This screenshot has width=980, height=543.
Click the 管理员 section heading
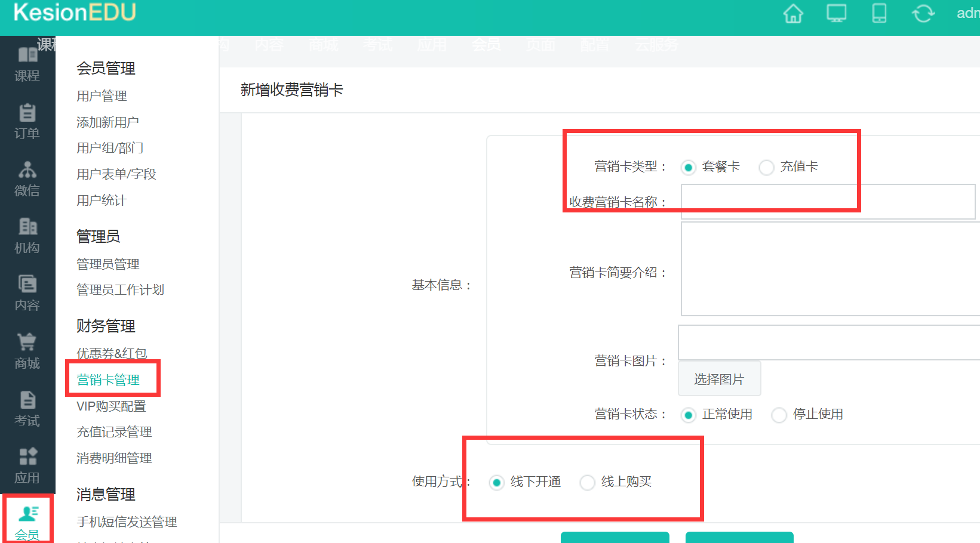tap(99, 237)
